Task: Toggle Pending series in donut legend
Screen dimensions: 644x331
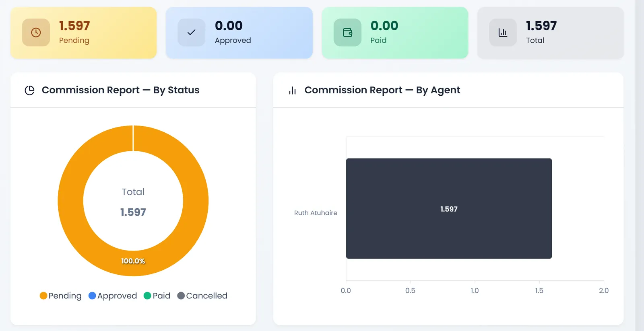Action: pyautogui.click(x=60, y=296)
